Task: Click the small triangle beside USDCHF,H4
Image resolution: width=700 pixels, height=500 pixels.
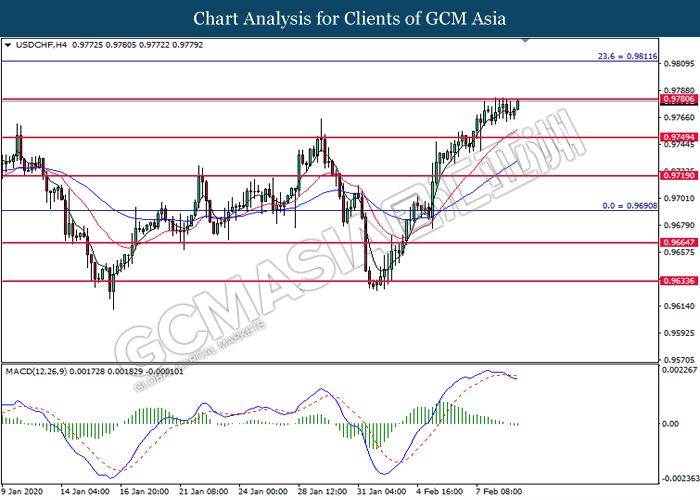Action: 8,45
